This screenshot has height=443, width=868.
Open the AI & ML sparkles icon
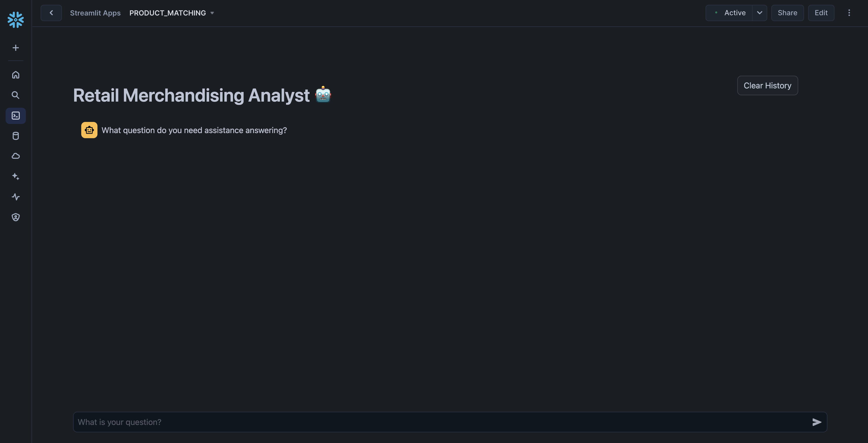point(15,176)
